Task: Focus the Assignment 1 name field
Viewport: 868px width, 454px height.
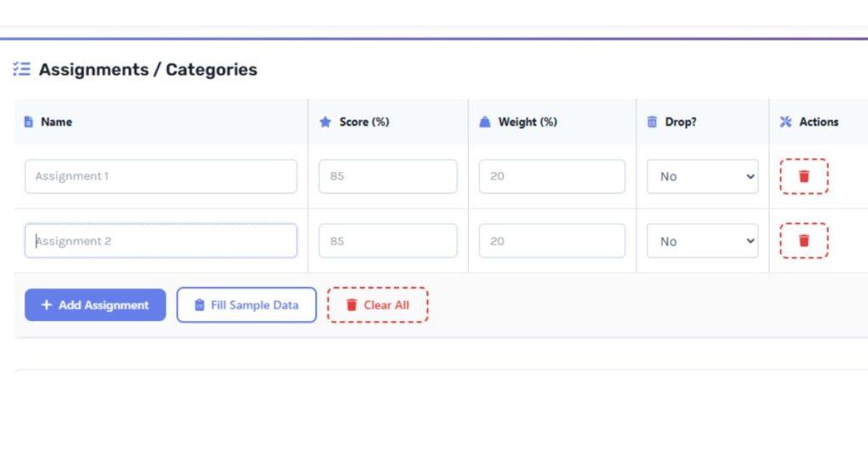Action: pos(161,176)
